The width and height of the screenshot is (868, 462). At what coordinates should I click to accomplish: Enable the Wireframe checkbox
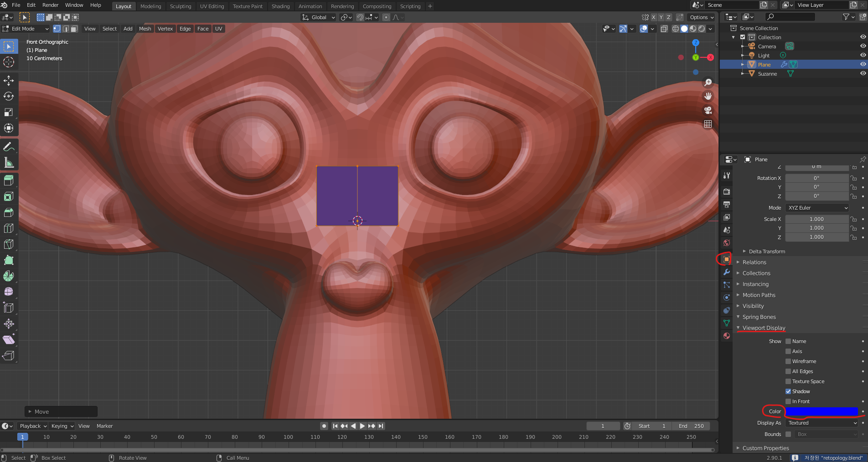[x=788, y=361]
